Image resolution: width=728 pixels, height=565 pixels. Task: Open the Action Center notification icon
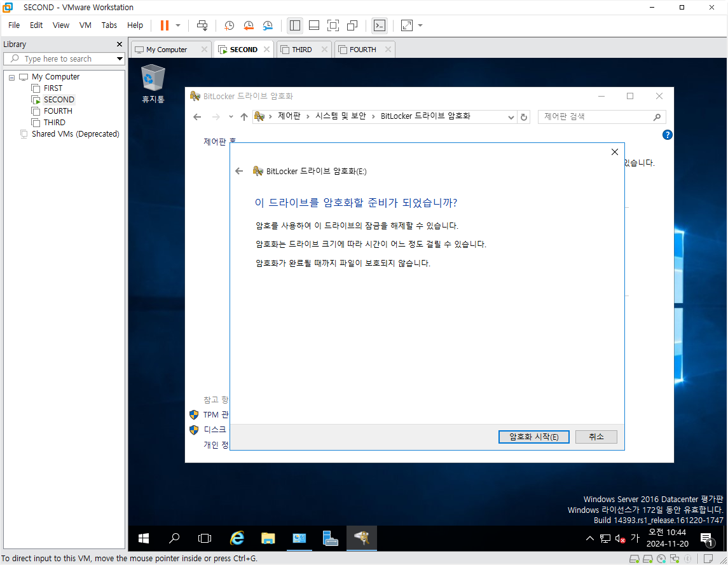point(706,539)
